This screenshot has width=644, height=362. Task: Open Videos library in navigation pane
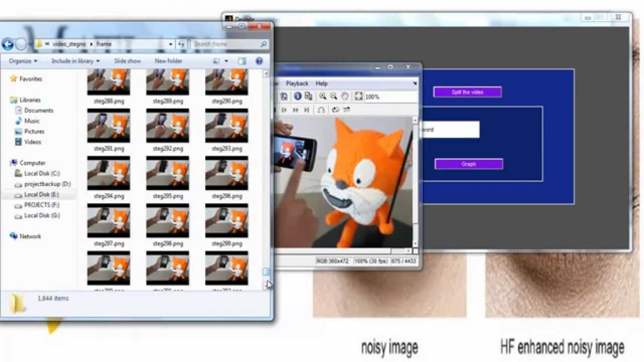click(33, 142)
